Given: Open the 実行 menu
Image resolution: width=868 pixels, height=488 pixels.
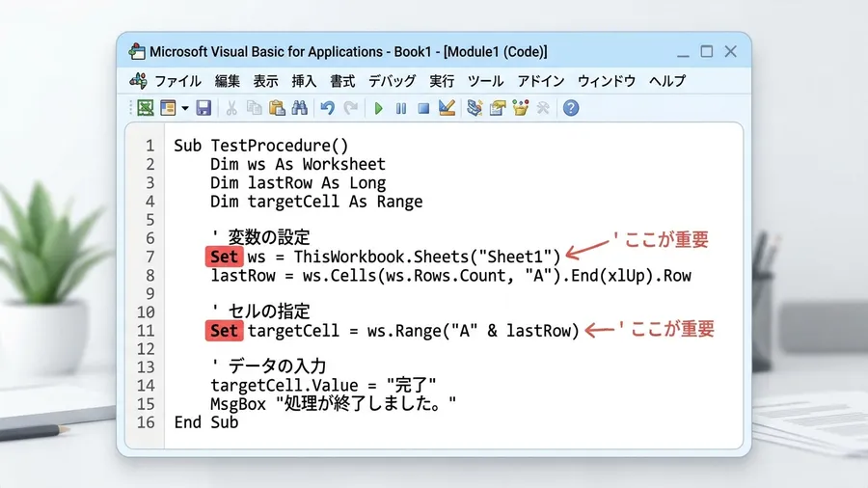Looking at the screenshot, I should (442, 81).
